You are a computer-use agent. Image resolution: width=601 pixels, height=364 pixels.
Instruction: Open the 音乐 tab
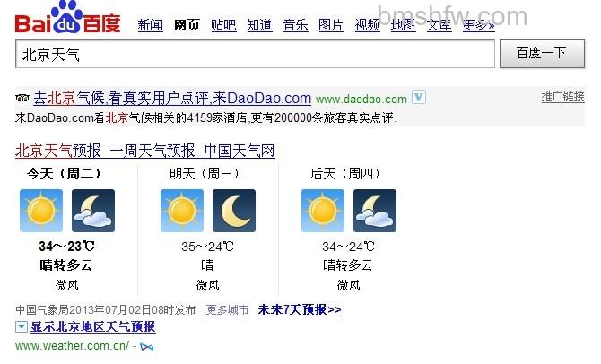[295, 25]
